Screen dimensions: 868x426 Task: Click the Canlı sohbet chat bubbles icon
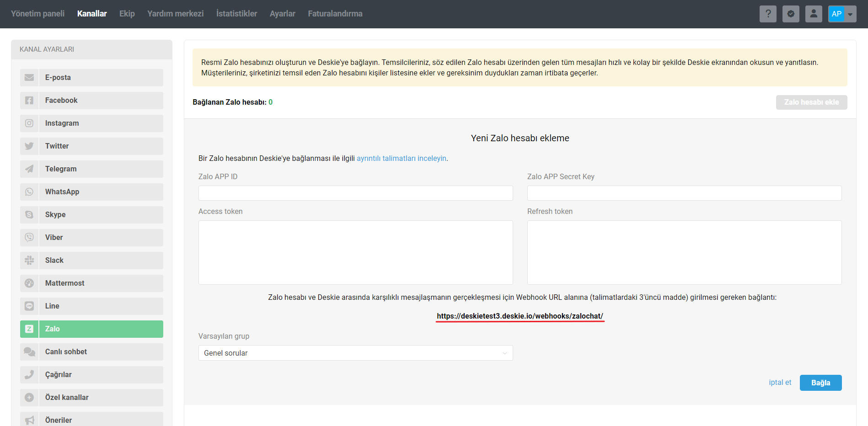[29, 352]
